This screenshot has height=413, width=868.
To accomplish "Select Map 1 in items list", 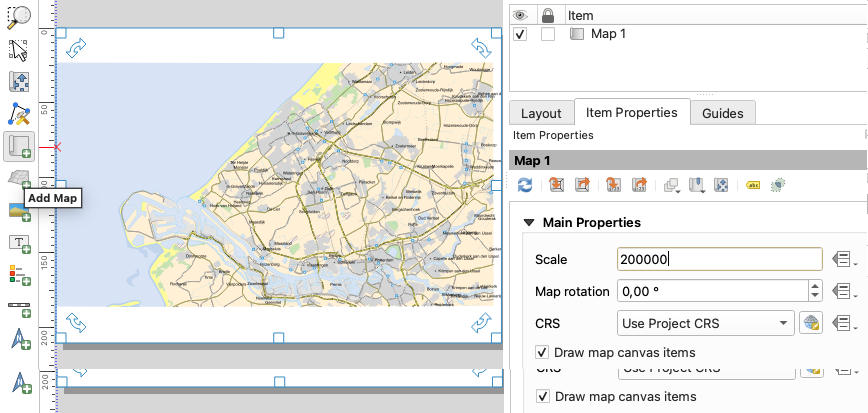I will click(608, 34).
